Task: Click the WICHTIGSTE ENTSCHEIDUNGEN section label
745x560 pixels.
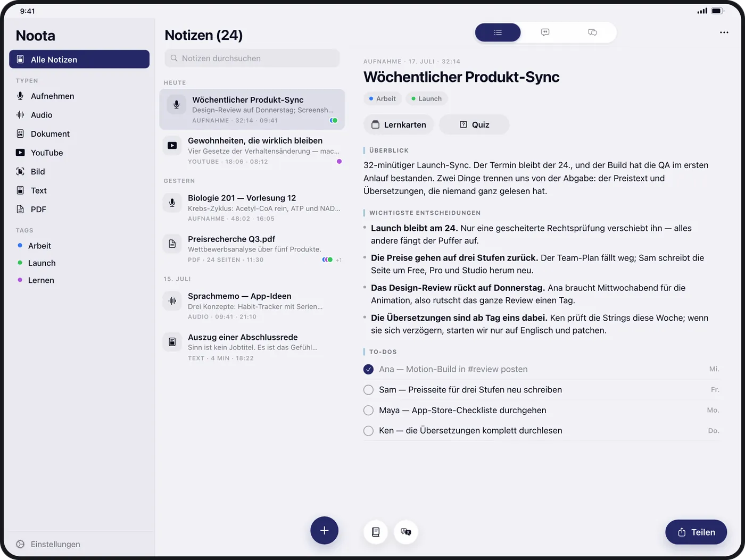Action: [x=425, y=213]
